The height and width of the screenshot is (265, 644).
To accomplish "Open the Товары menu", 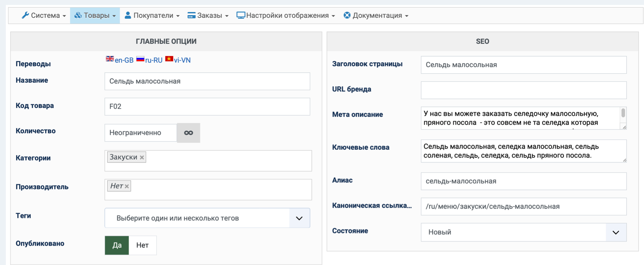I will tap(95, 15).
